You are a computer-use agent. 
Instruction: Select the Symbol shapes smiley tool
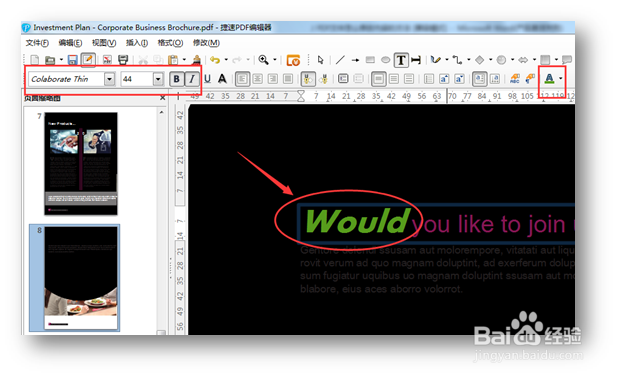click(x=501, y=60)
